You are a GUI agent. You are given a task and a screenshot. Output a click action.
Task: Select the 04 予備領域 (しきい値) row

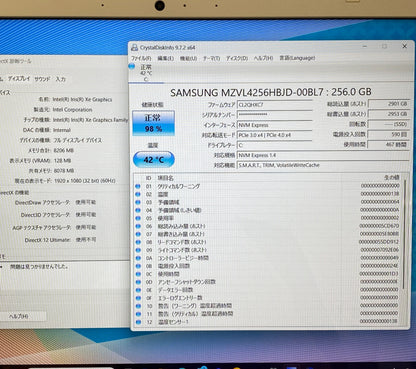267,210
